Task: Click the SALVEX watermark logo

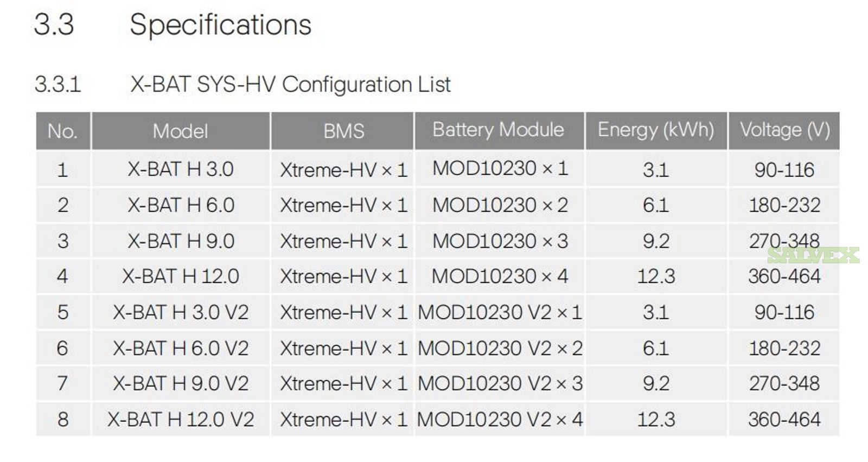Action: click(x=814, y=255)
